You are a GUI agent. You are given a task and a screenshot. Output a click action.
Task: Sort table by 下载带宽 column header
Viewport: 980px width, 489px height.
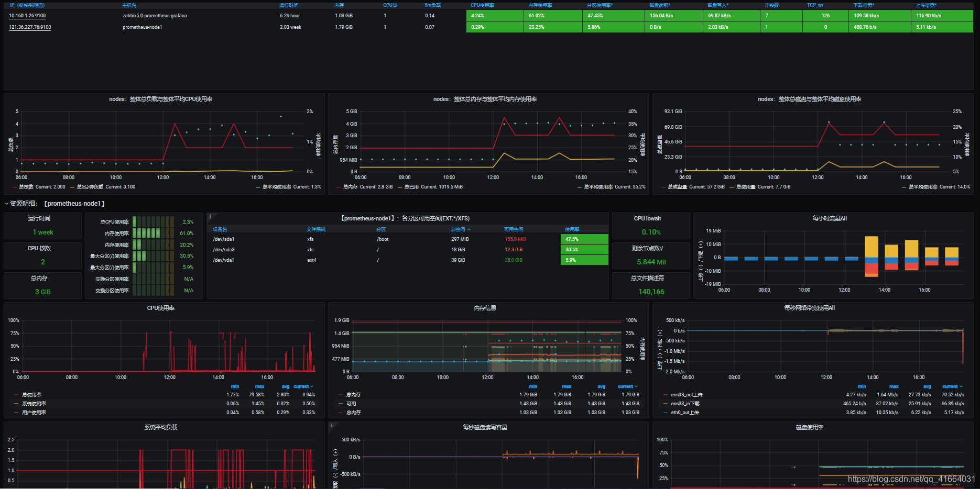tap(864, 5)
